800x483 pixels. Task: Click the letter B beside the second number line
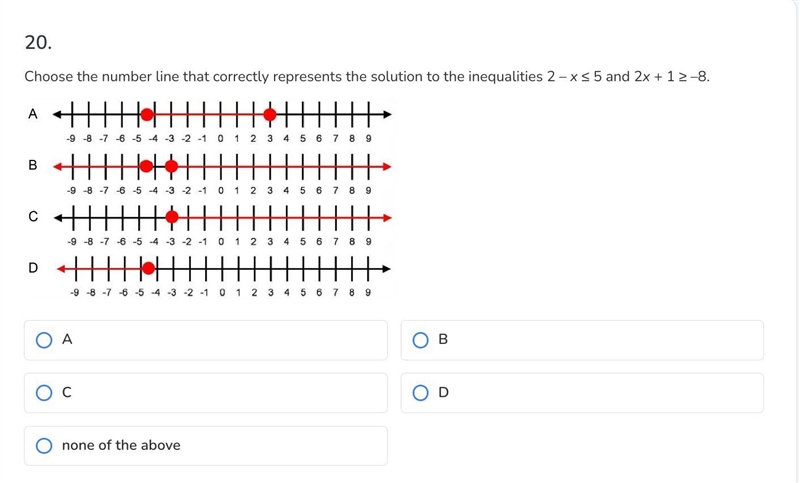pos(33,165)
